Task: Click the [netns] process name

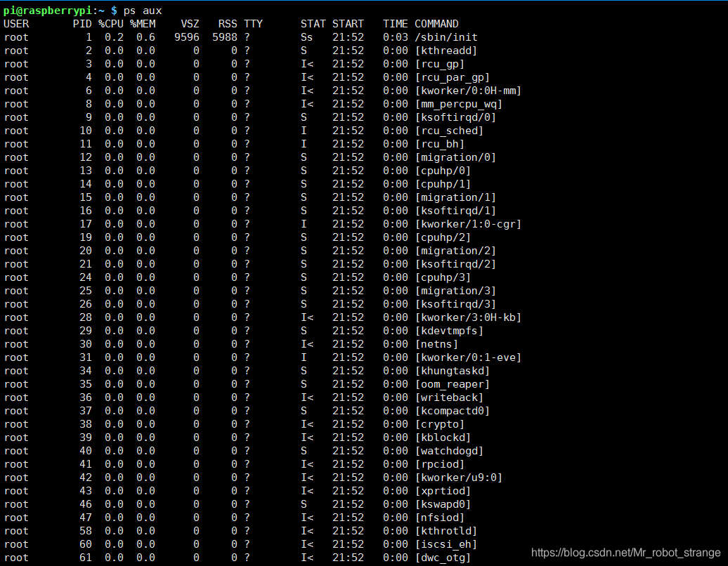Action: coord(436,344)
